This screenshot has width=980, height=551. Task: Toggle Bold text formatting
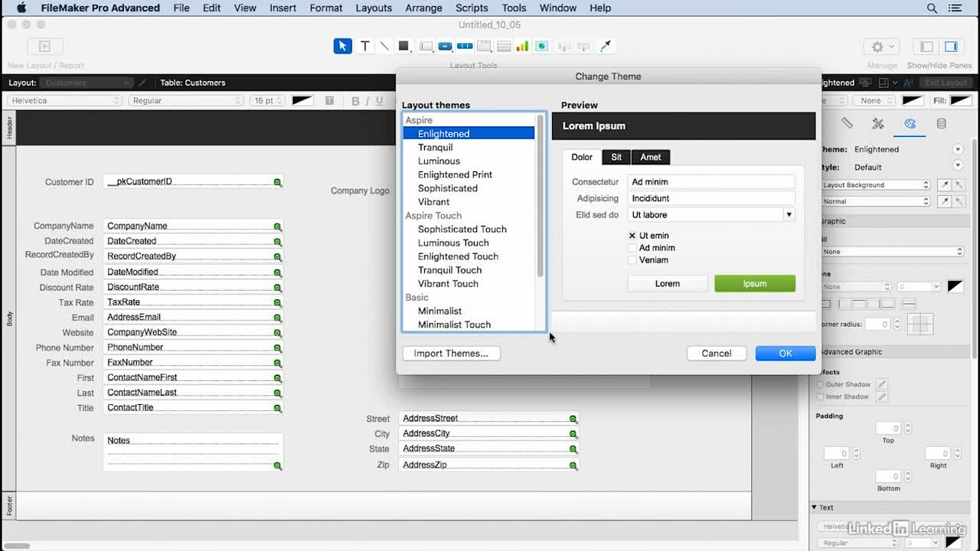coord(355,101)
